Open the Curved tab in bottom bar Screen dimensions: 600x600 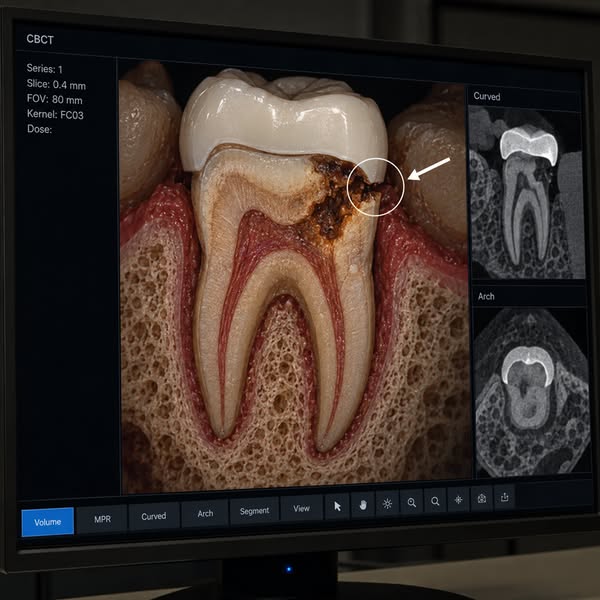154,516
